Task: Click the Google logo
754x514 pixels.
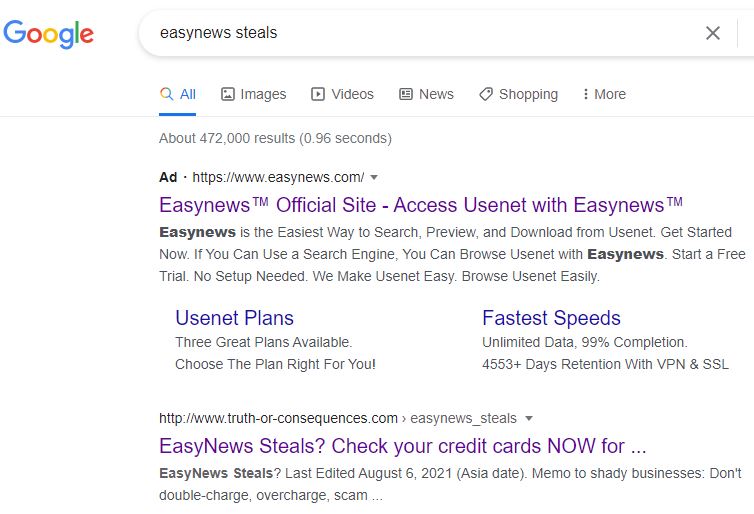Action: click(x=49, y=34)
